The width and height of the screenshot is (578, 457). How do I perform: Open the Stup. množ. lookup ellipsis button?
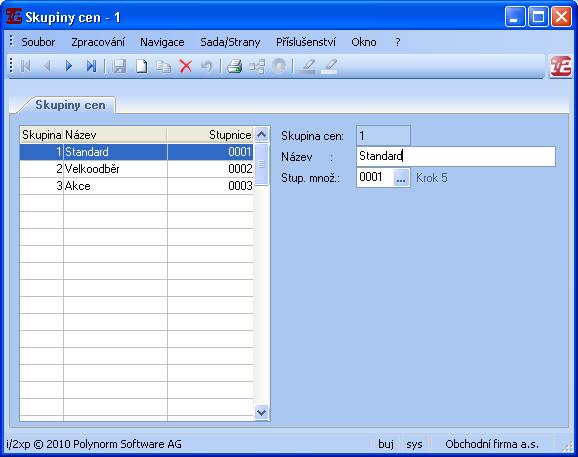click(x=401, y=178)
